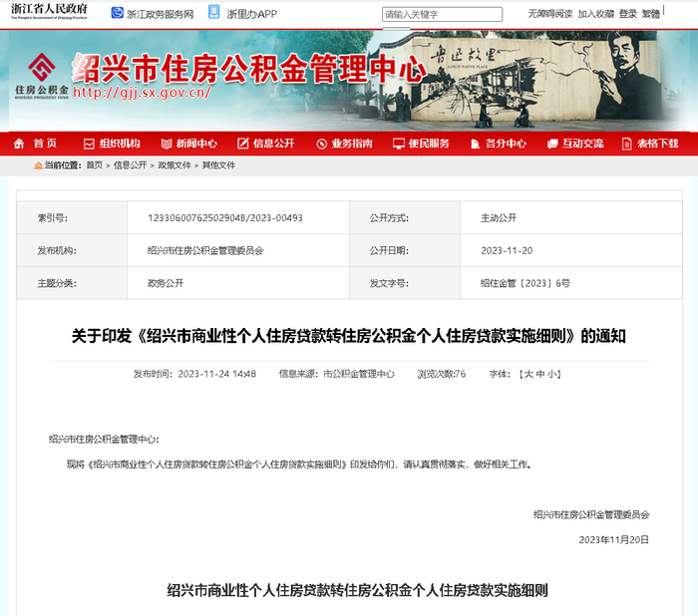Click the 业务指南 compass icon
Screen dimensions: 698x616
coord(321,144)
